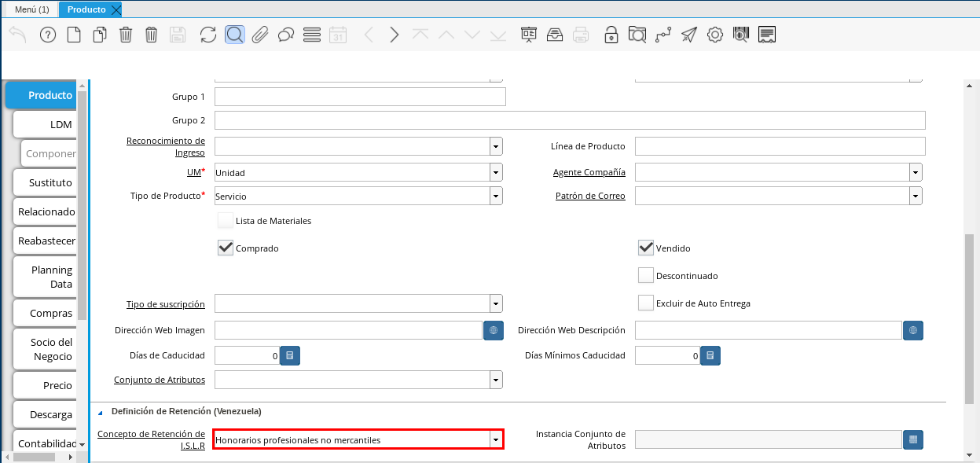
Task: Click the Workflow nodes icon
Action: 663,35
